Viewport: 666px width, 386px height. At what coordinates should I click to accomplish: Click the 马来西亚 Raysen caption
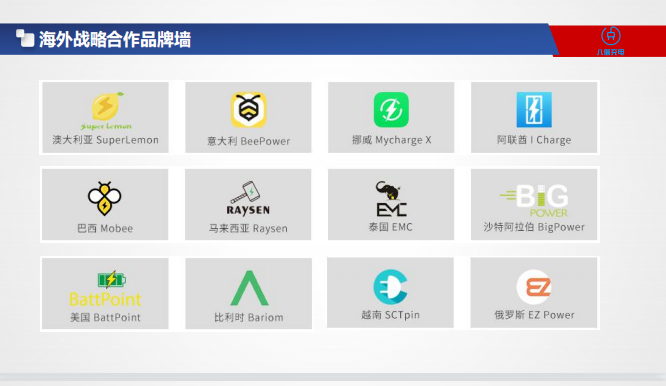[x=248, y=228]
